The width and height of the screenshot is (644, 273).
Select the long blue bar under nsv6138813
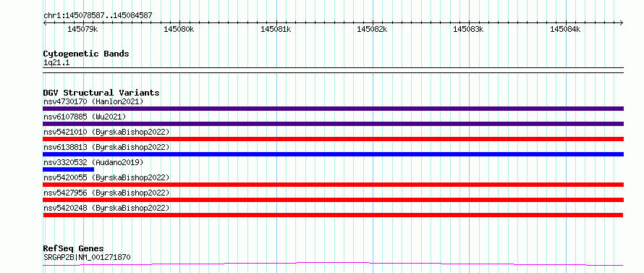point(333,154)
